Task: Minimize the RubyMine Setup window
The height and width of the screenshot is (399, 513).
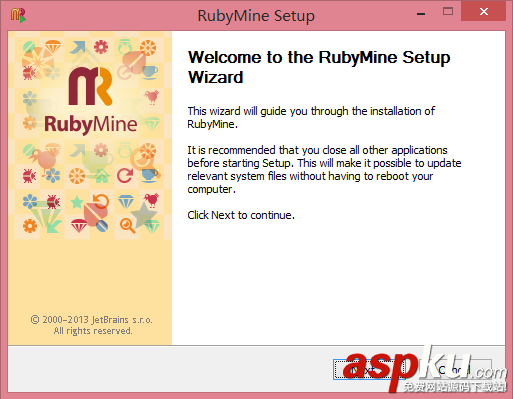Action: point(421,14)
